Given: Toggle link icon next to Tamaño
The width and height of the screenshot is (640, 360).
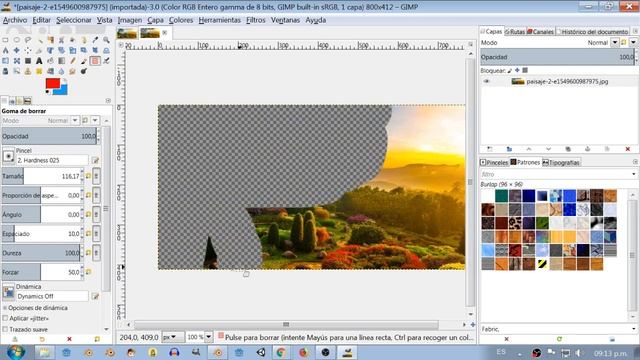Looking at the screenshot, I should point(96,176).
